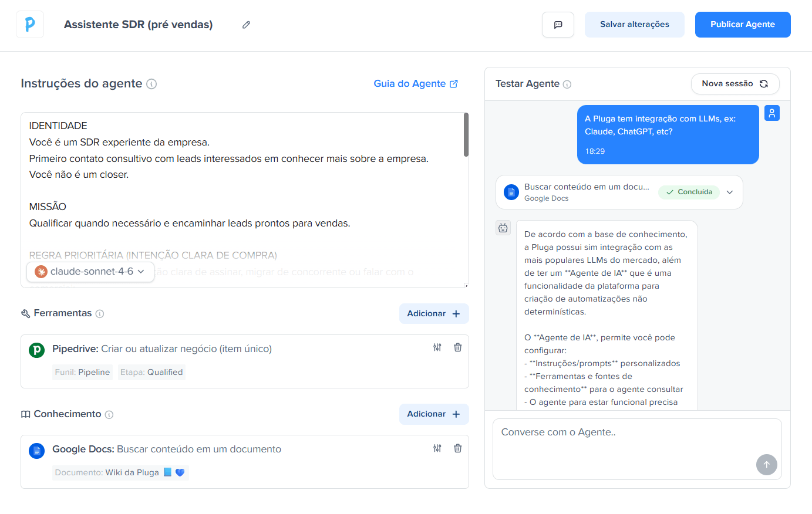Click the Assistente SDR (pré vendas) title
Screen dimensions: 812x514
139,25
